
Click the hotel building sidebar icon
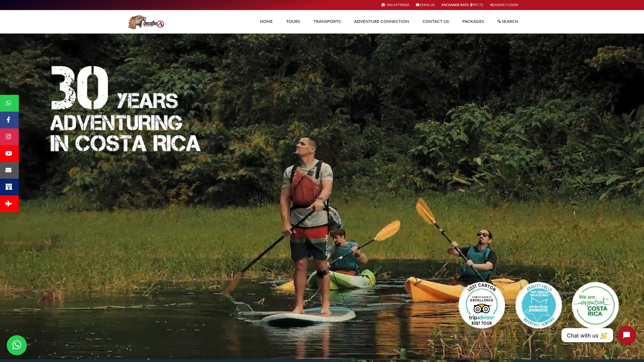[9, 187]
